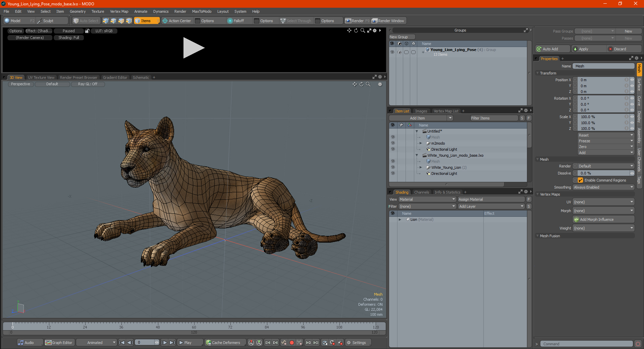The image size is (644, 349).
Task: Open the Animated keying dropdown
Action: coord(97,343)
